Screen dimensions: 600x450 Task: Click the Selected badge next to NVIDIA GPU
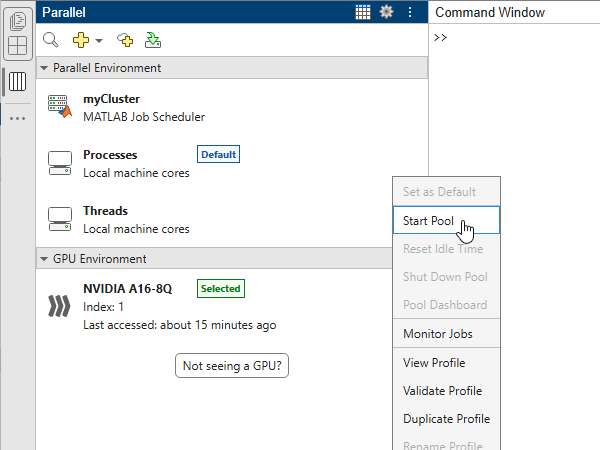(221, 289)
